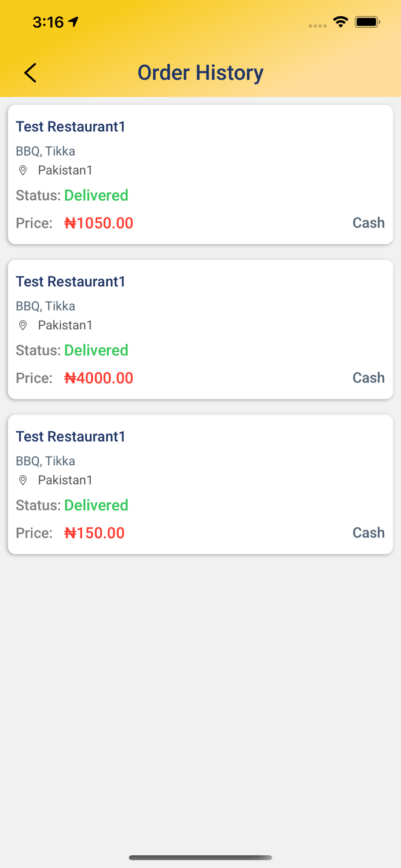
Task: Select the ₦4000.00 price amount
Action: tap(98, 378)
